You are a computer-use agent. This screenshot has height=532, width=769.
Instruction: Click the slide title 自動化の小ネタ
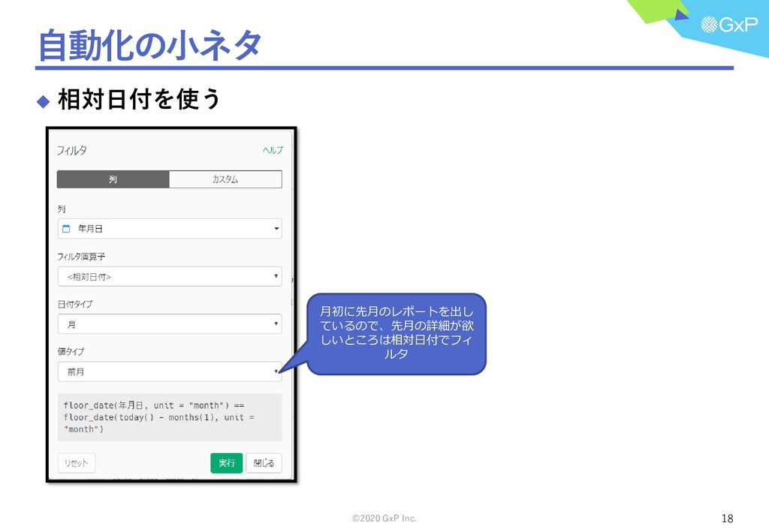tap(150, 45)
